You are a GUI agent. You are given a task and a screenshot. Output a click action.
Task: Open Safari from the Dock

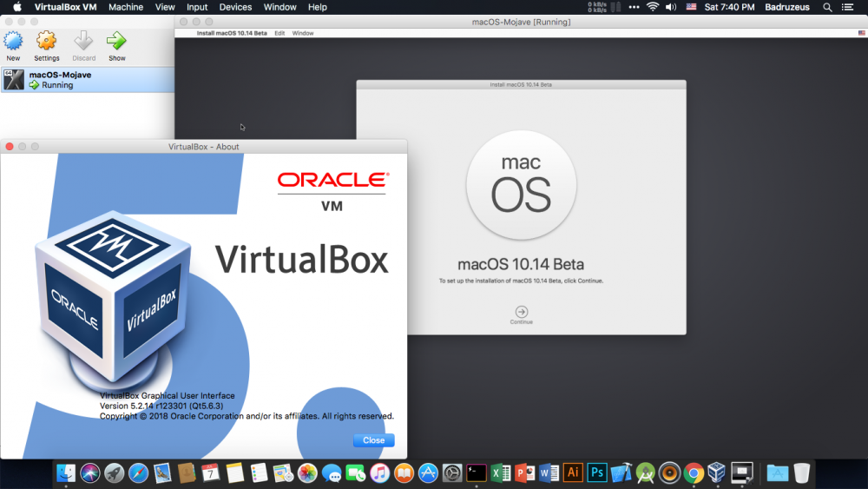tap(138, 473)
